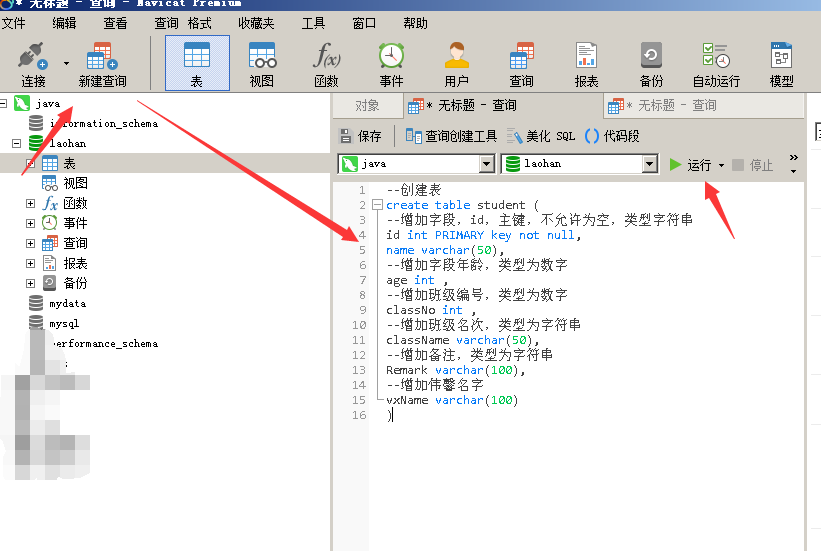821x551 pixels.
Task: Select mydata database
Action: (x=68, y=303)
